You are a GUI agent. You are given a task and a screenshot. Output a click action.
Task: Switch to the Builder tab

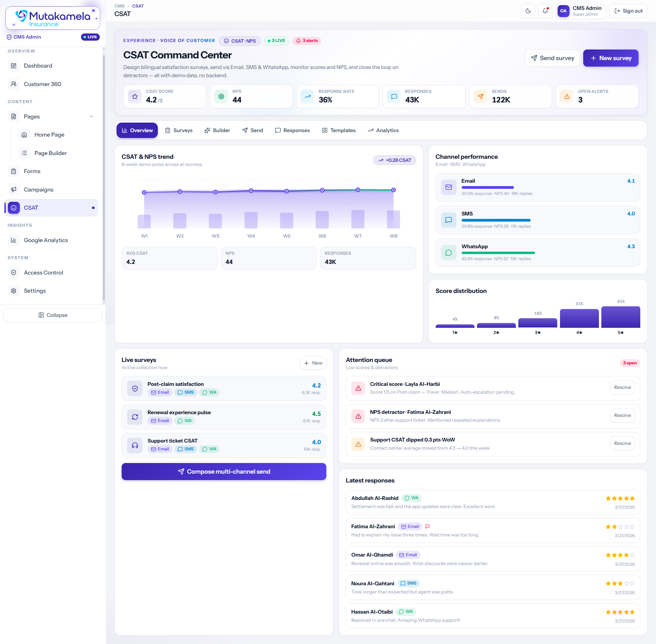pyautogui.click(x=217, y=130)
